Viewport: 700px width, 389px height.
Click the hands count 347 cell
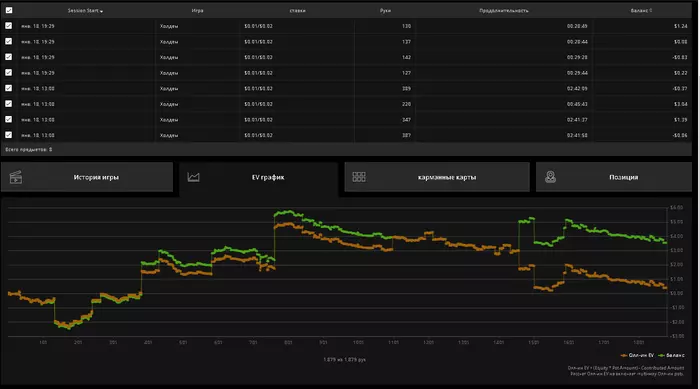point(406,120)
